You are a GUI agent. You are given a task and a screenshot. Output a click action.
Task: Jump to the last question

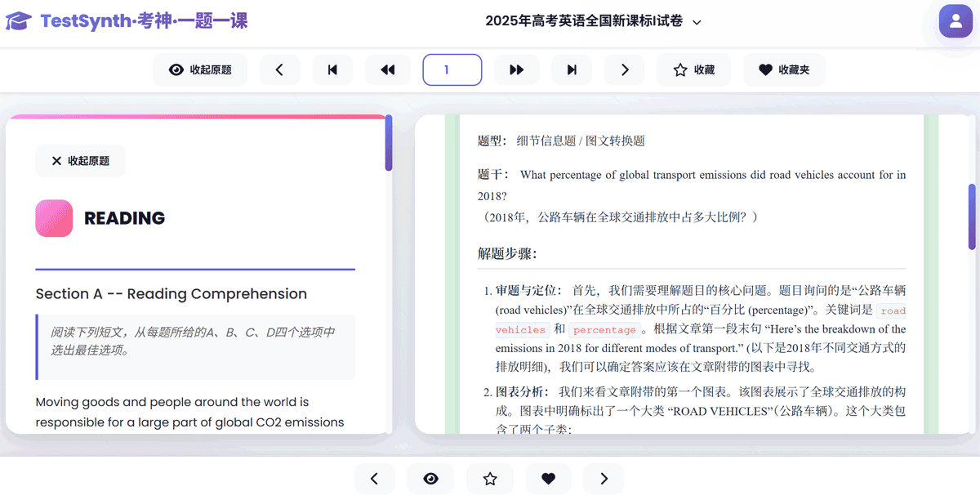(x=572, y=70)
